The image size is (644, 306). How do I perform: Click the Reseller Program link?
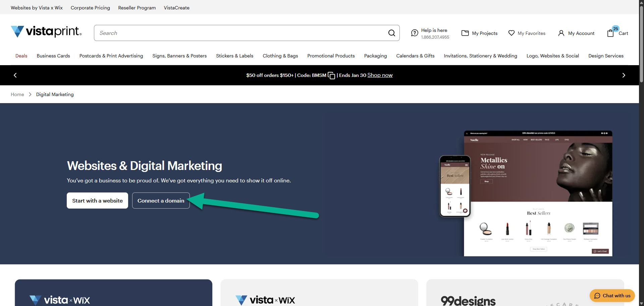pos(137,8)
